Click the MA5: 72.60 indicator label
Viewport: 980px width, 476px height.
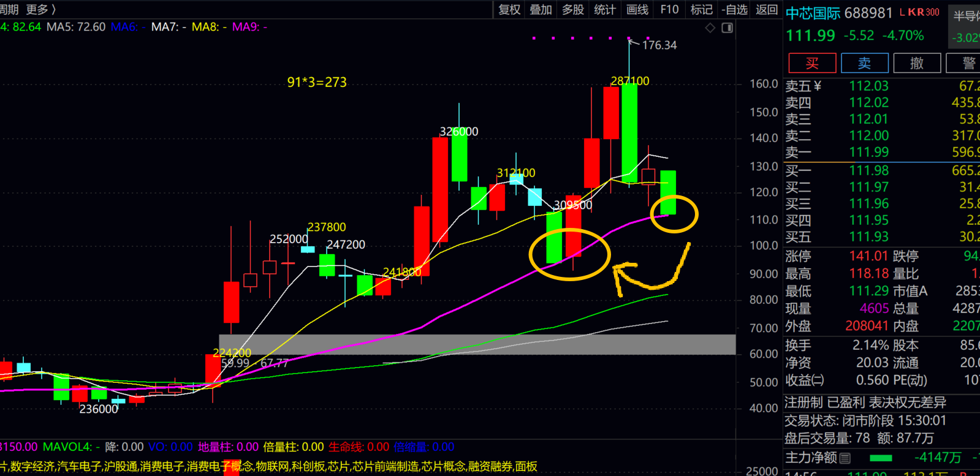pyautogui.click(x=76, y=27)
